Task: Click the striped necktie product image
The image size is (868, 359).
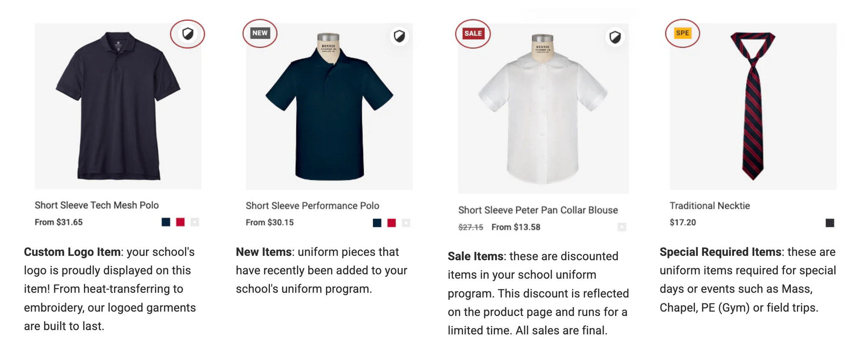Action: point(753,106)
